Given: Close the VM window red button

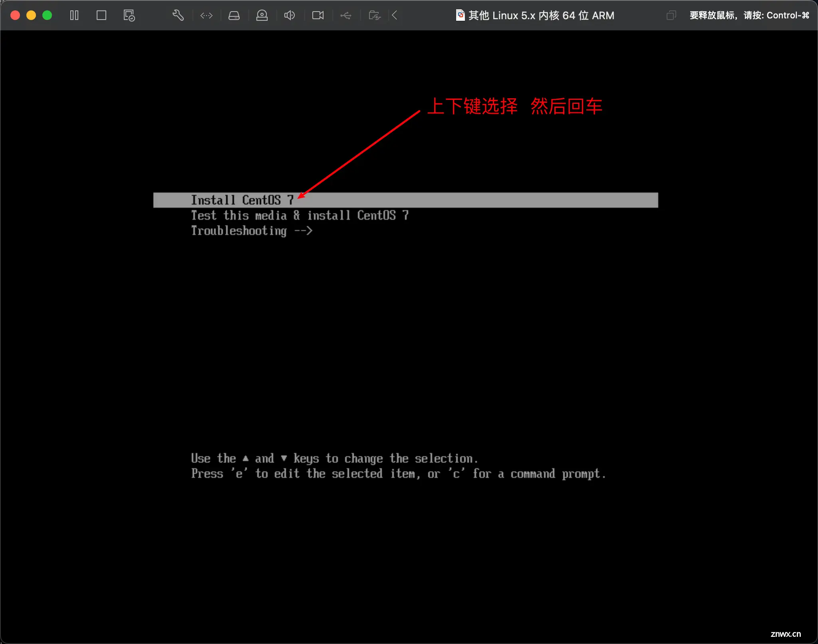Looking at the screenshot, I should pyautogui.click(x=15, y=15).
